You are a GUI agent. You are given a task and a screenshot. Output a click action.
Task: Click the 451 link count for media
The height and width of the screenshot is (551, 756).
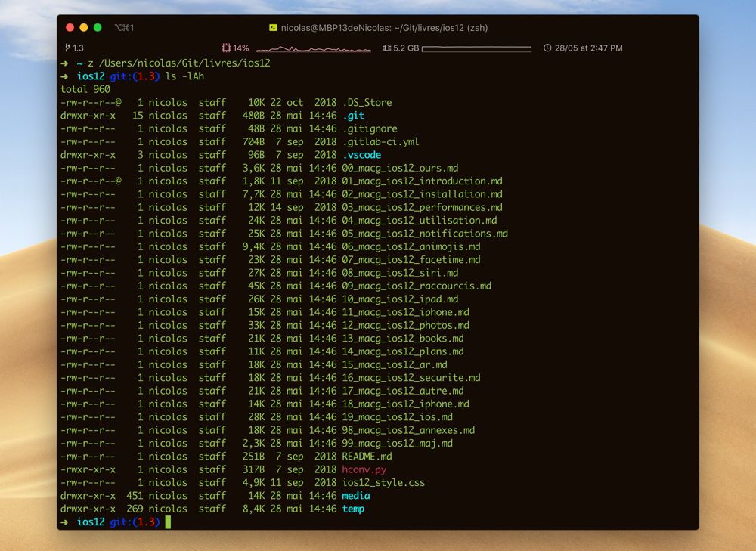pyautogui.click(x=135, y=496)
